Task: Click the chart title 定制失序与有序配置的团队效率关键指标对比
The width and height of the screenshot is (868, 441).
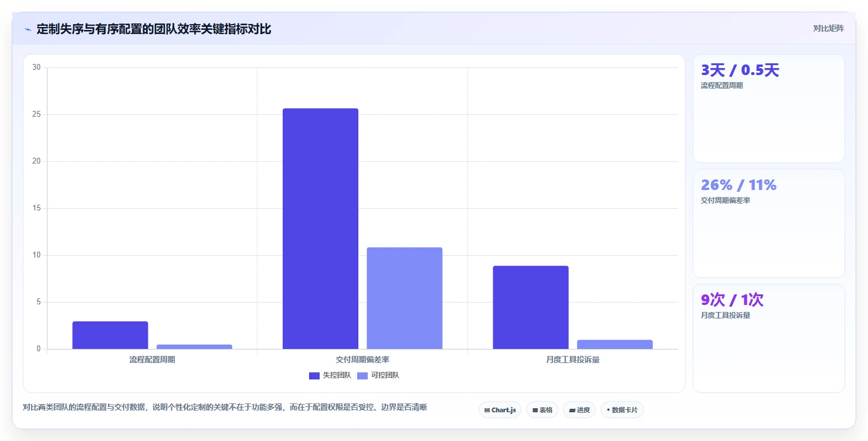Action: (x=154, y=29)
